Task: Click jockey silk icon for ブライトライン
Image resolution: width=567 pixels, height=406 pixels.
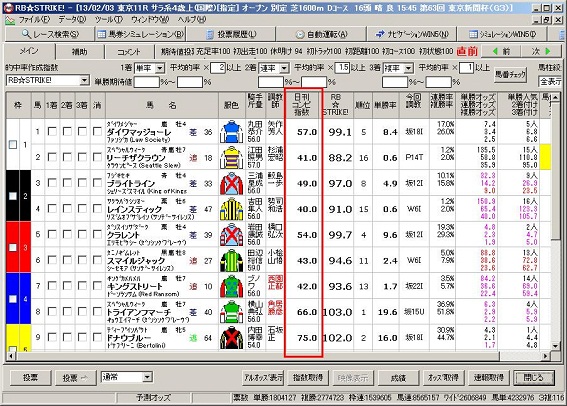Action: 231,183
